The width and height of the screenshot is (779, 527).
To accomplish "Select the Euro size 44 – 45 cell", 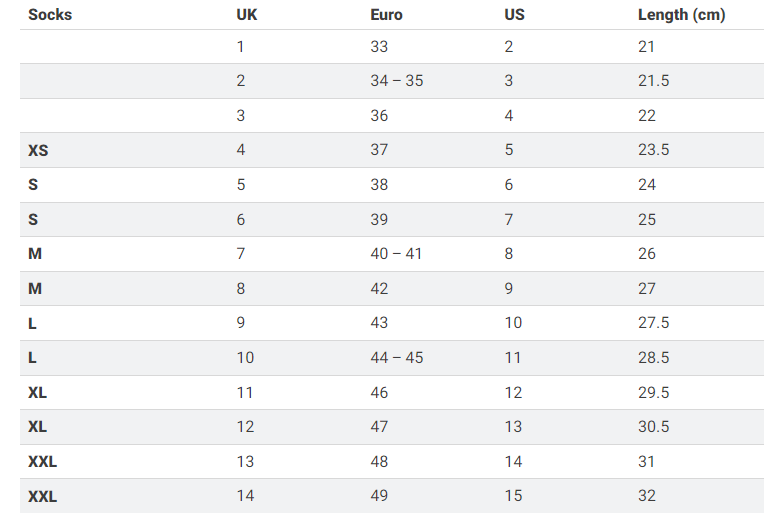I will point(396,358).
